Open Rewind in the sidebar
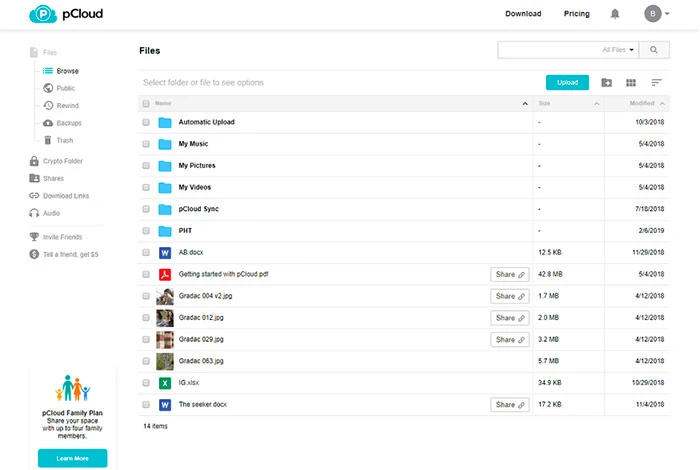This screenshot has width=700, height=470. pos(67,105)
